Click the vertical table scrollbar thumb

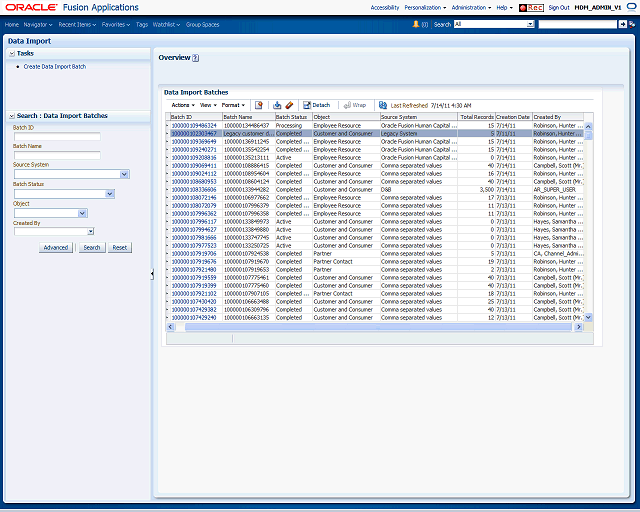coord(588,135)
